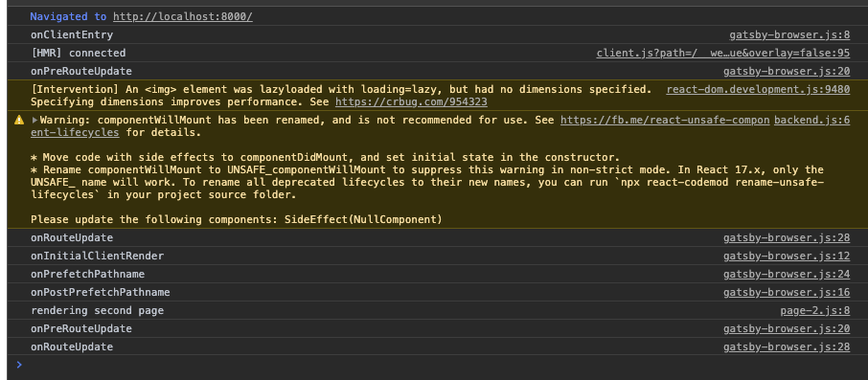Expand the componentWillMount warning triangle
Image resolution: width=868 pixels, height=380 pixels.
34,120
